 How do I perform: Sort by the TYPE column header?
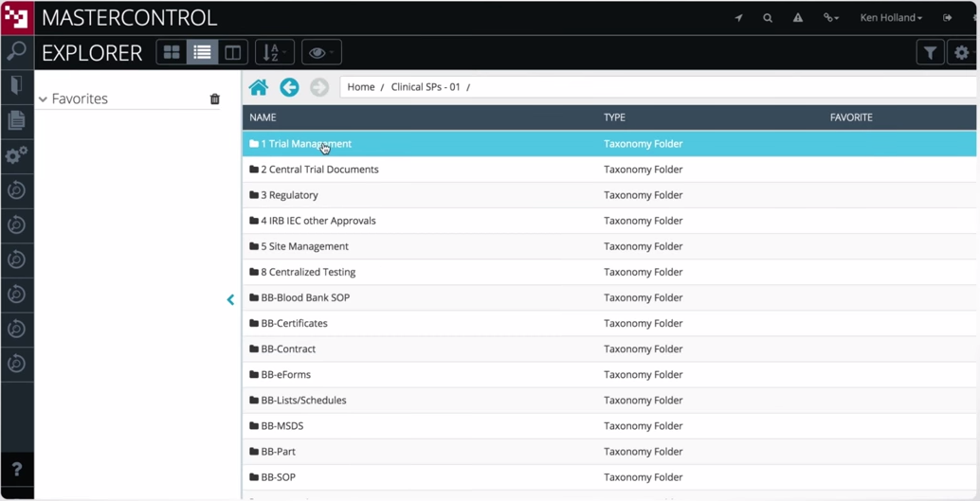pos(614,117)
